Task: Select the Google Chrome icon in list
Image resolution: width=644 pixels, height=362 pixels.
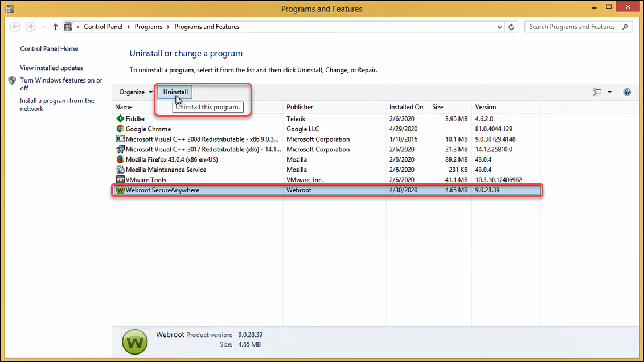Action: (x=120, y=129)
